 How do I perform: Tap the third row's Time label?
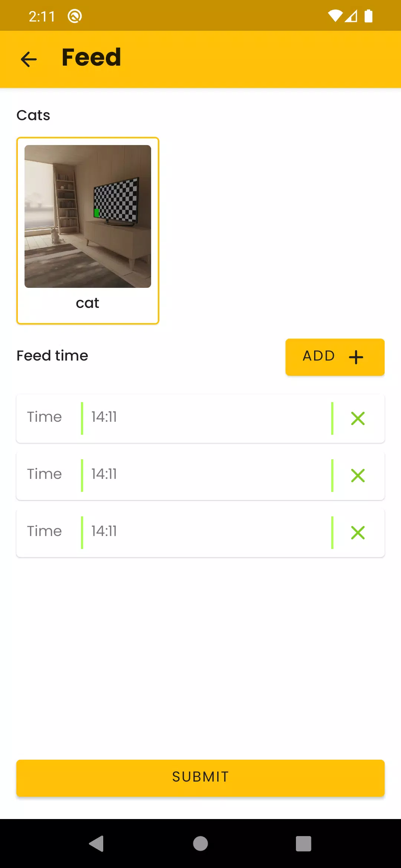click(45, 532)
